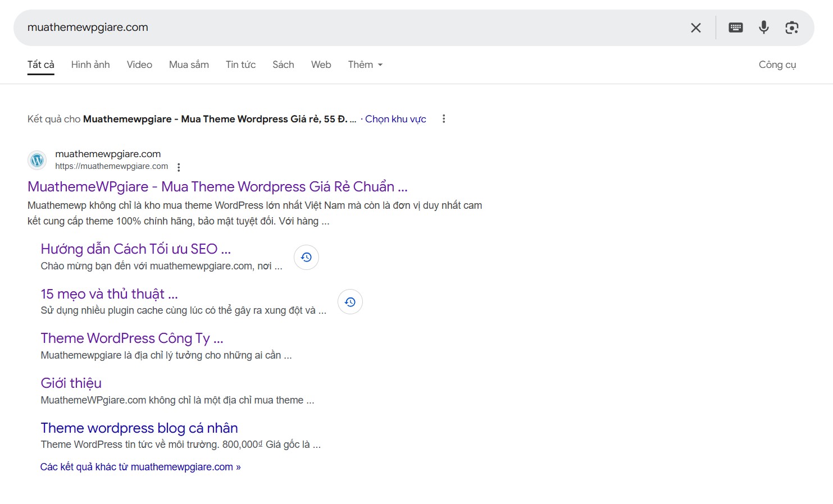Open the Giới thiệu sitelink

71,383
